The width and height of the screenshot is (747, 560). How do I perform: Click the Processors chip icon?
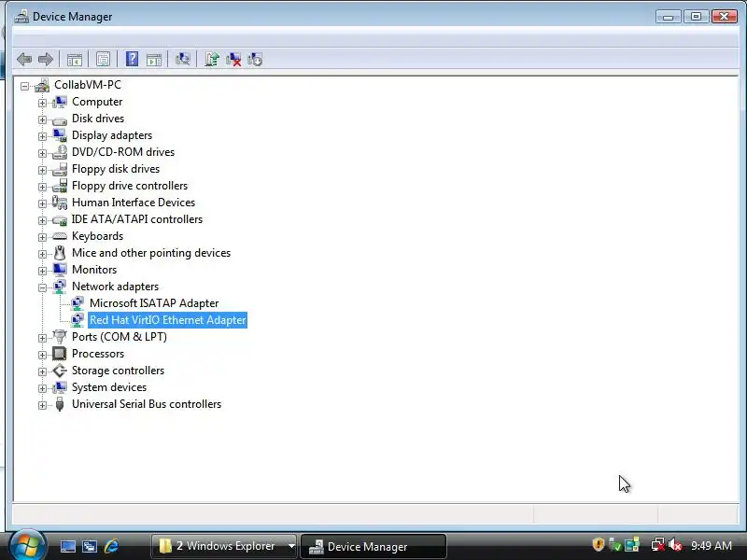(60, 354)
